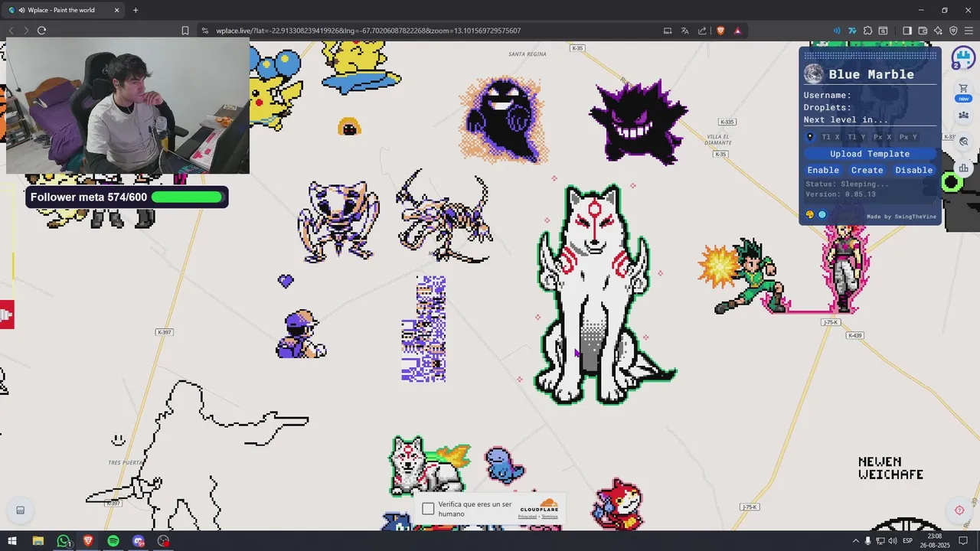Click the site settings icon left of URL

coord(205,31)
